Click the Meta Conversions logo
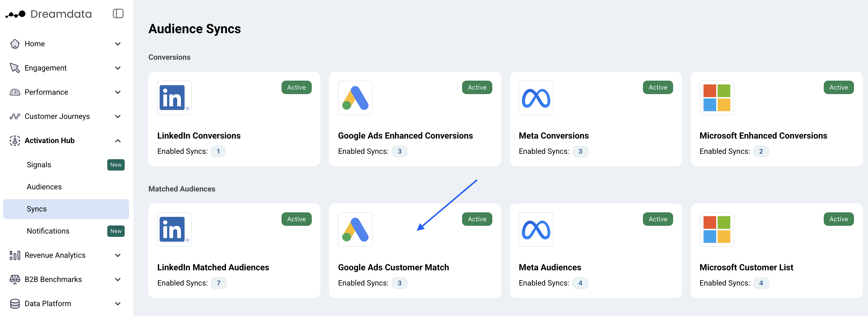Viewport: 868px width, 316px height. (x=536, y=98)
